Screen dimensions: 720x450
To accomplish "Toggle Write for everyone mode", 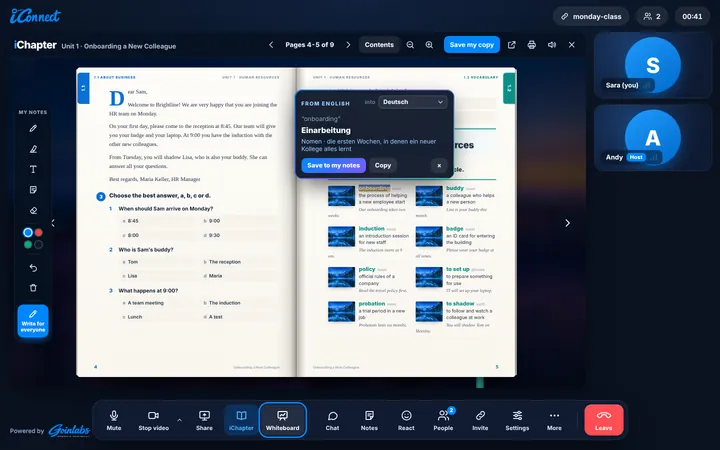I will click(33, 321).
